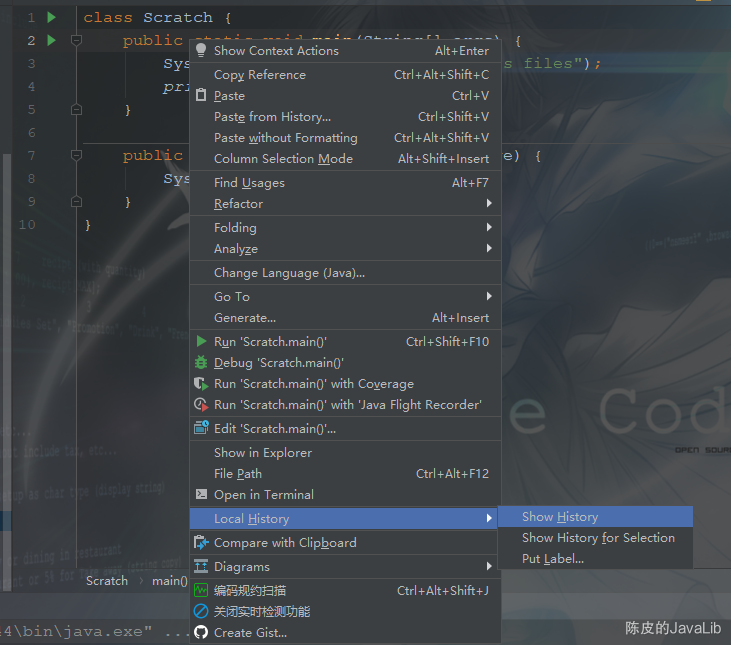Click the run arrow beside class Scratch
Viewport: 731px width, 645px height.
tap(52, 18)
